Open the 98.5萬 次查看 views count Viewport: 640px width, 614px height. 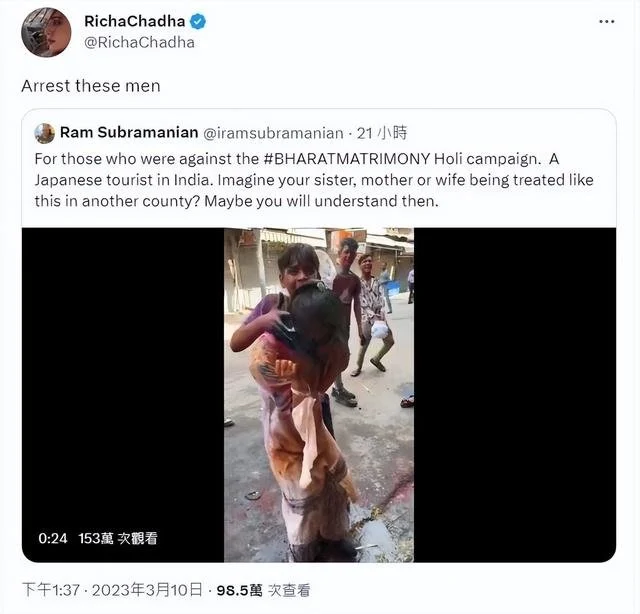click(264, 590)
